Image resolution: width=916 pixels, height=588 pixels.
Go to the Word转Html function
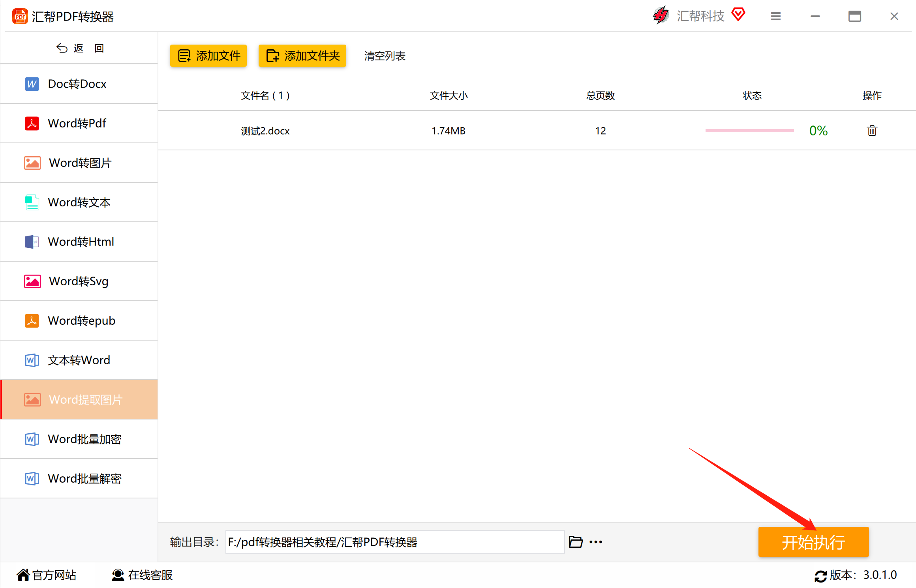(x=79, y=242)
